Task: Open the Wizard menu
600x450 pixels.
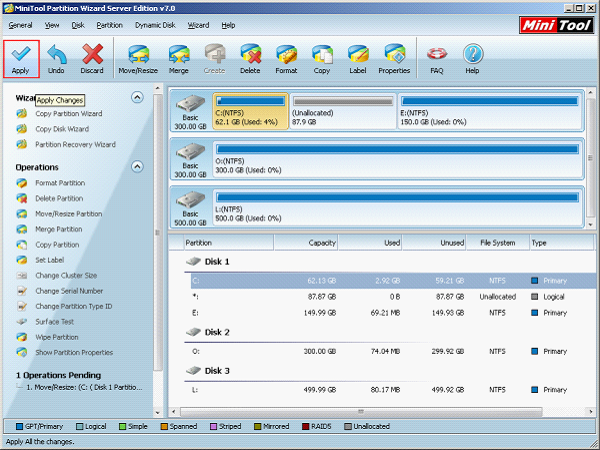Action: point(198,25)
